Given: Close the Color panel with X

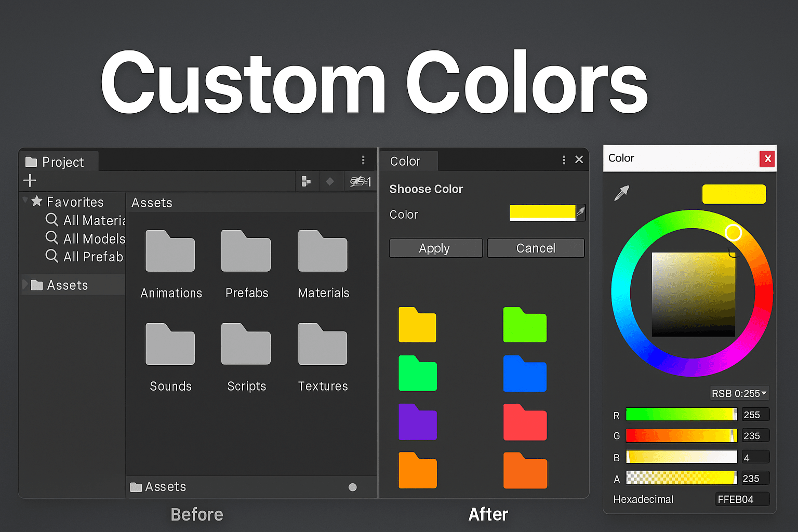Looking at the screenshot, I should tap(579, 159).
